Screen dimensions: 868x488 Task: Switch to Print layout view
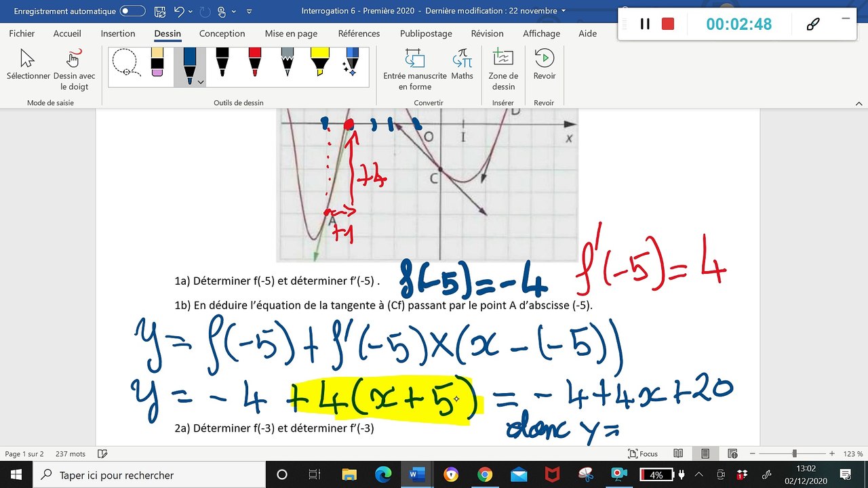(x=705, y=453)
